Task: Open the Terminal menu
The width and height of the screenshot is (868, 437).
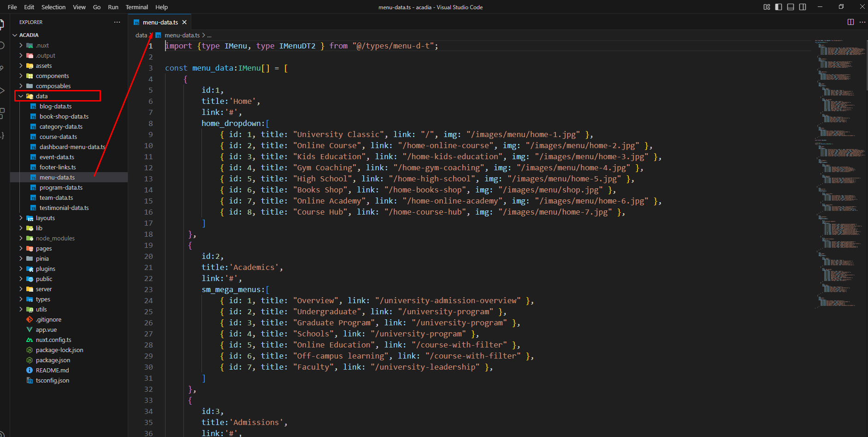Action: 137,7
